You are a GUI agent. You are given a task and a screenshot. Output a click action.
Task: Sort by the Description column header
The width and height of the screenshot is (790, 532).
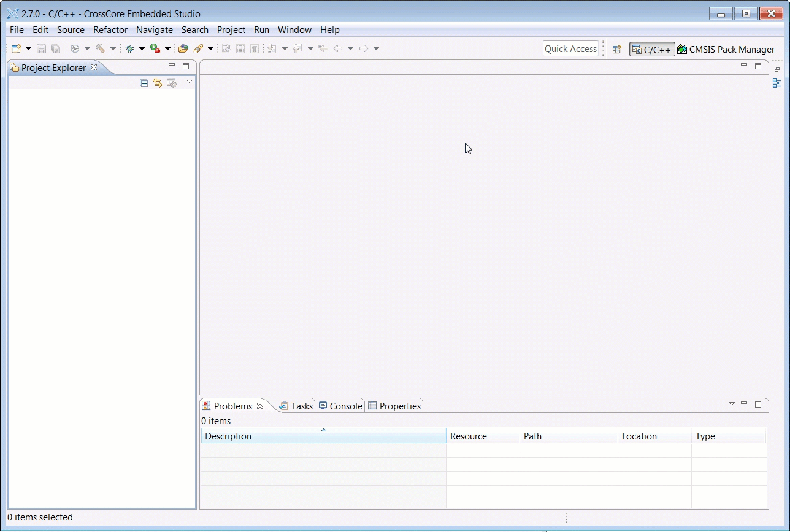(x=324, y=436)
